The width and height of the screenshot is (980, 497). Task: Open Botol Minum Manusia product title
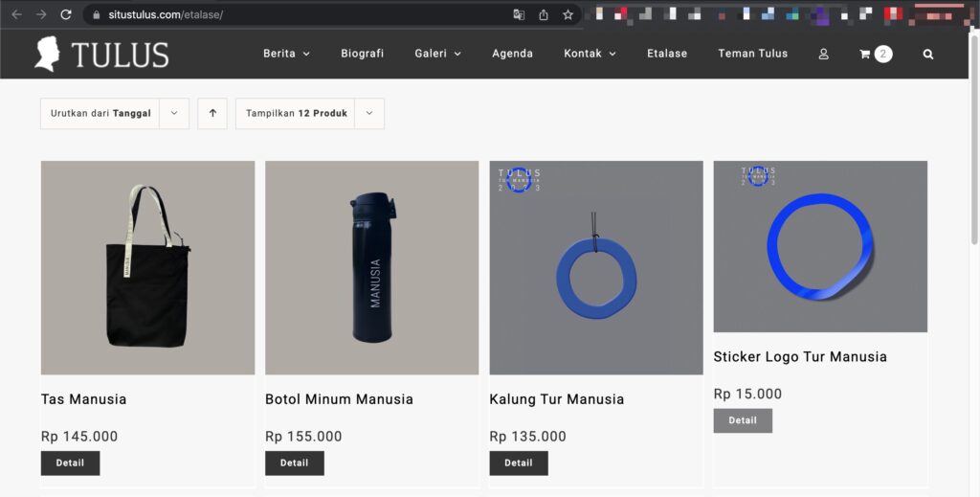pyautogui.click(x=339, y=399)
